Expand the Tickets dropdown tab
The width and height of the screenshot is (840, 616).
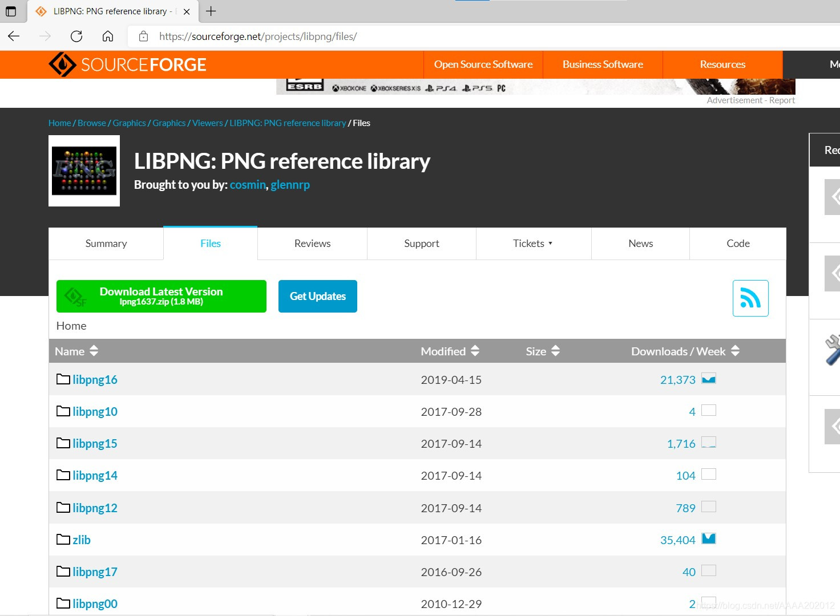click(x=533, y=244)
